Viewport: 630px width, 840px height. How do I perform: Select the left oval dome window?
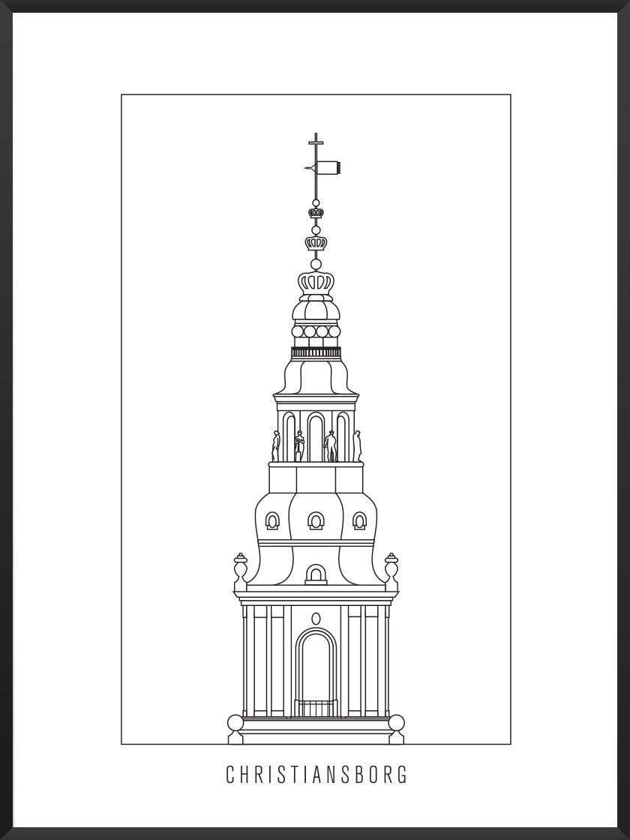pos(272,520)
